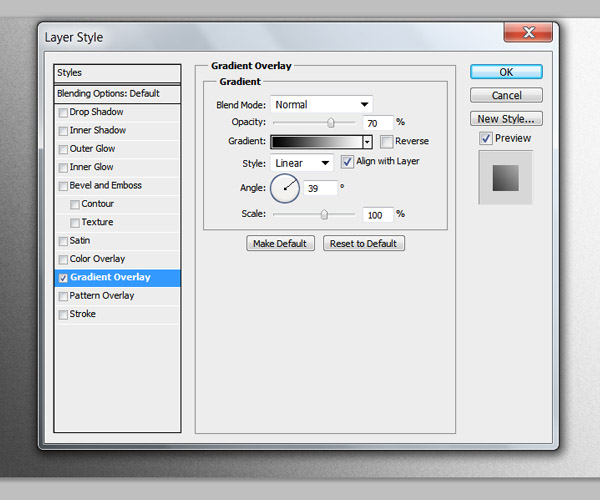Select the Stroke label

[x=83, y=314]
